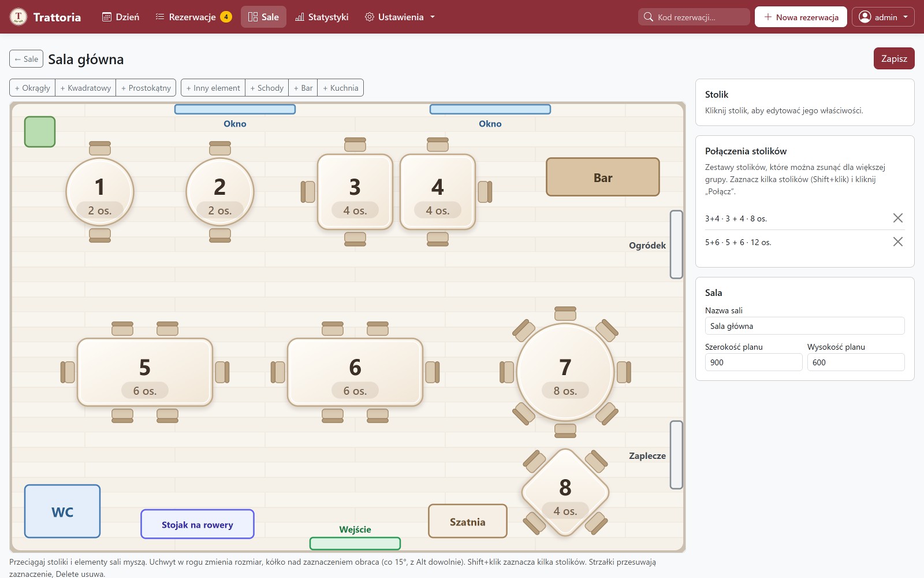Open the Statystyki page
This screenshot has height=578, width=924.
point(322,17)
